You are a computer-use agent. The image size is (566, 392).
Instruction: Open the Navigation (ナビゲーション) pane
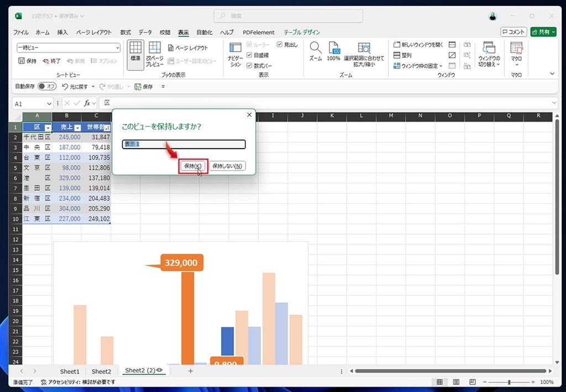tap(235, 55)
